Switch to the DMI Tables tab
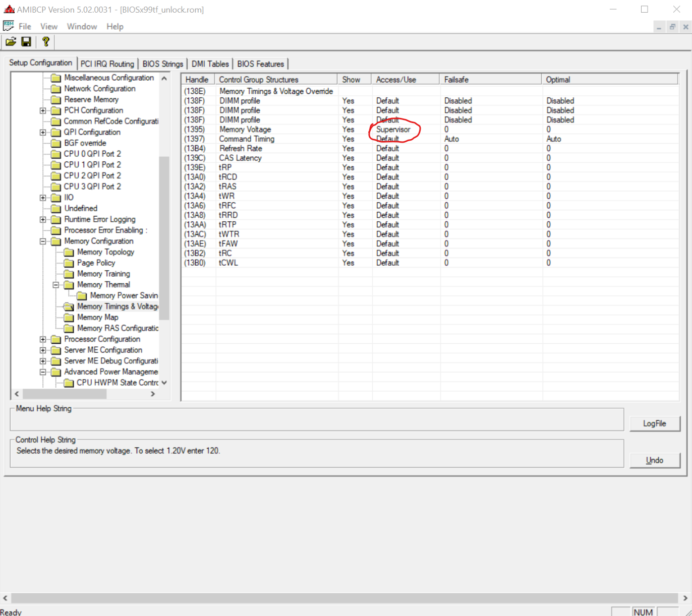This screenshot has width=692, height=616. 210,64
